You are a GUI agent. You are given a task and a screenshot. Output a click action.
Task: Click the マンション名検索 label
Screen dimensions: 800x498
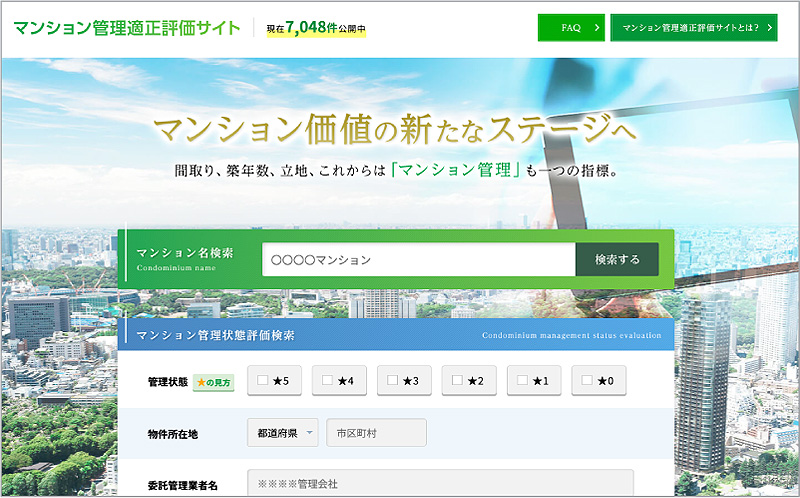(185, 253)
